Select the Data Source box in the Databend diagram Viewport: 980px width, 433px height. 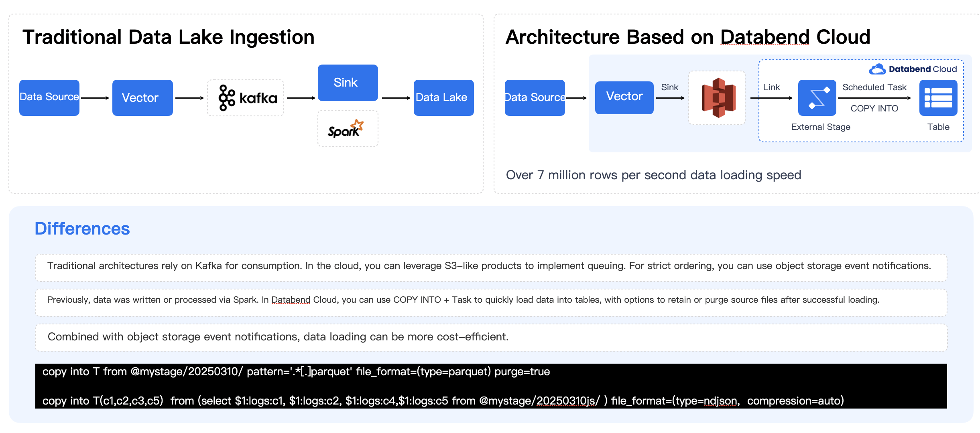click(535, 97)
